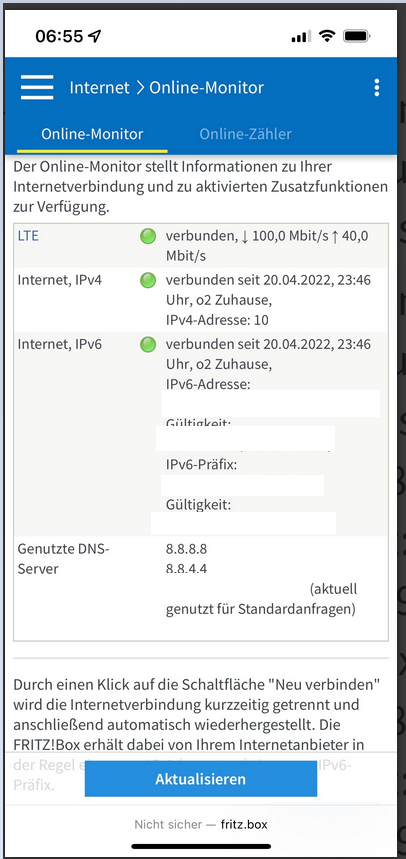Image resolution: width=406 pixels, height=859 pixels.
Task: Tap the LTE green status indicator
Action: pos(148,237)
